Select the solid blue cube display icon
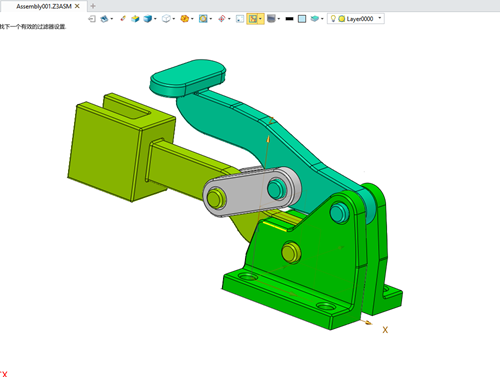 coord(147,19)
